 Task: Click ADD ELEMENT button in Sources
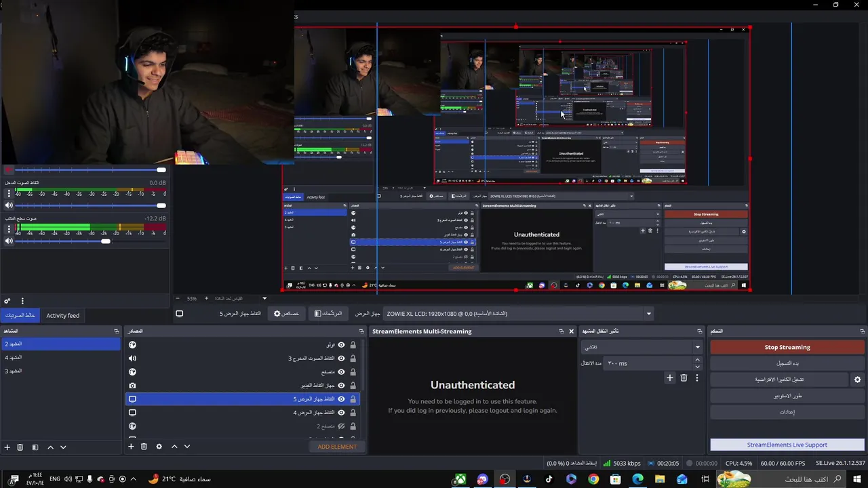[337, 447]
